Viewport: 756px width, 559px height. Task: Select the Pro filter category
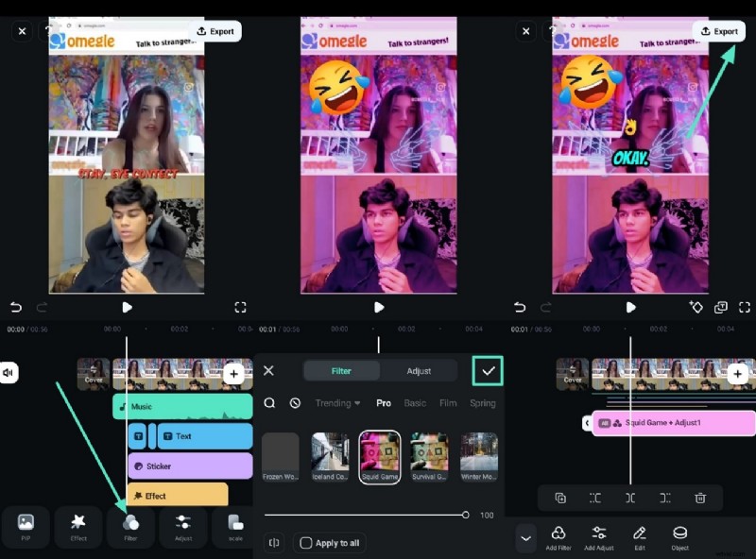point(384,403)
